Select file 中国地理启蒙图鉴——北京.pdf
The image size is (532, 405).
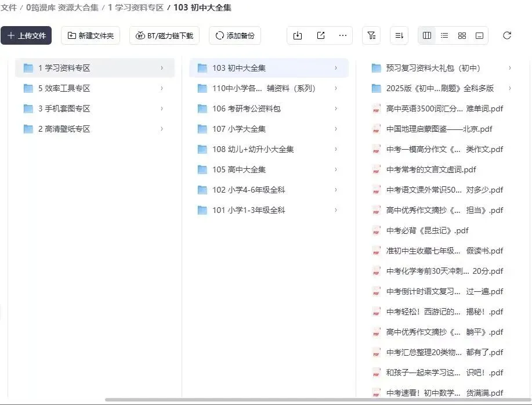(443, 129)
